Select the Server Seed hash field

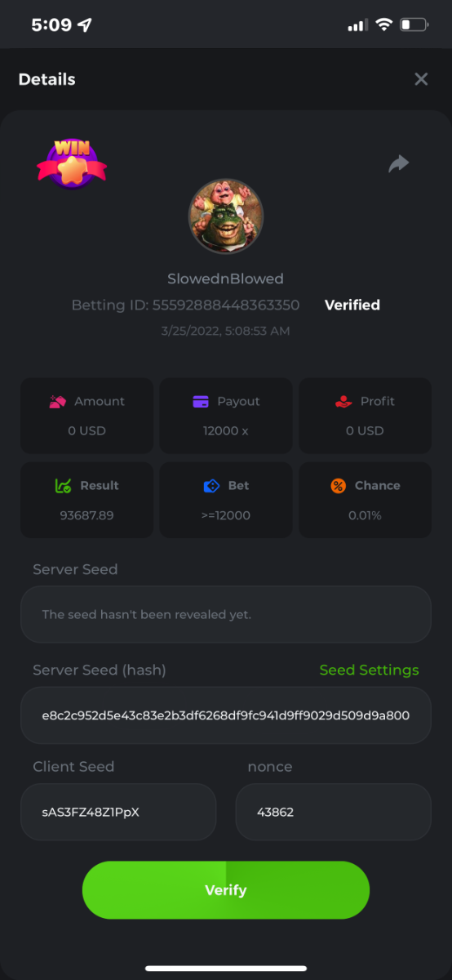point(226,715)
